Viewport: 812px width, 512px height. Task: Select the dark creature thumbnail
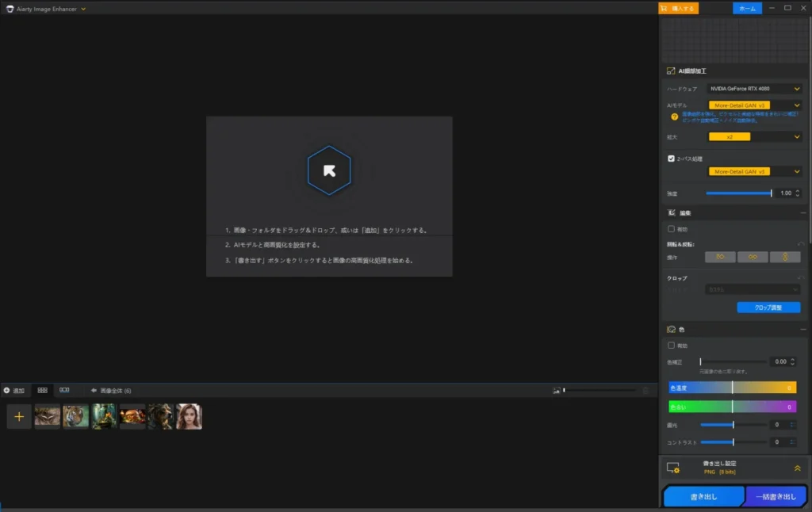(160, 417)
